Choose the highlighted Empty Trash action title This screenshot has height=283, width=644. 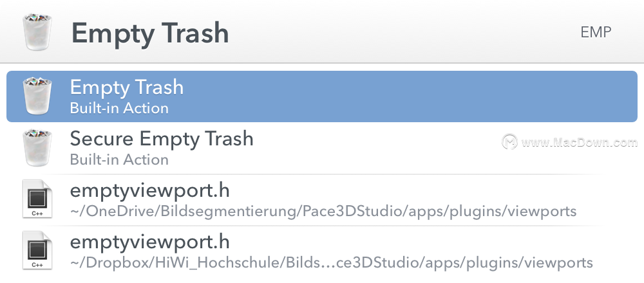(126, 87)
